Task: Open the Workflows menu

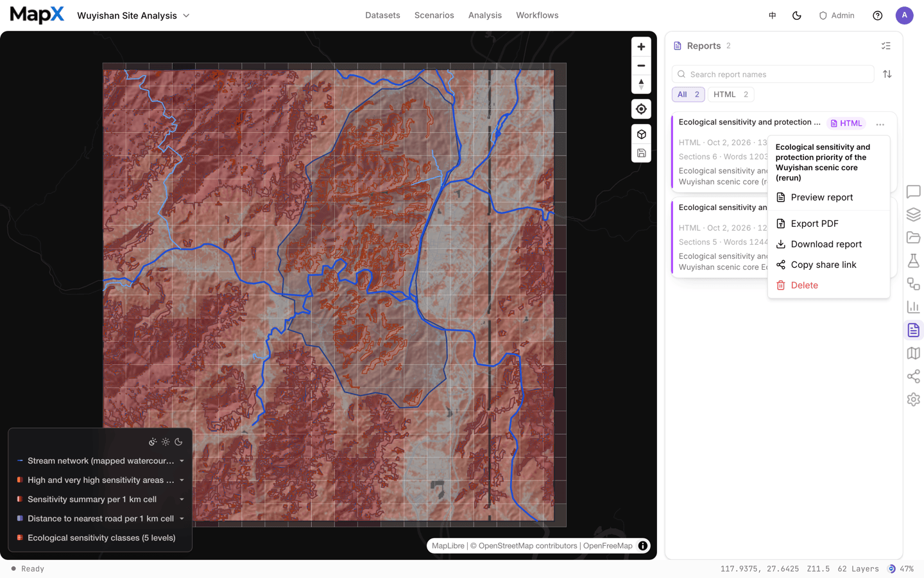Action: (x=537, y=15)
